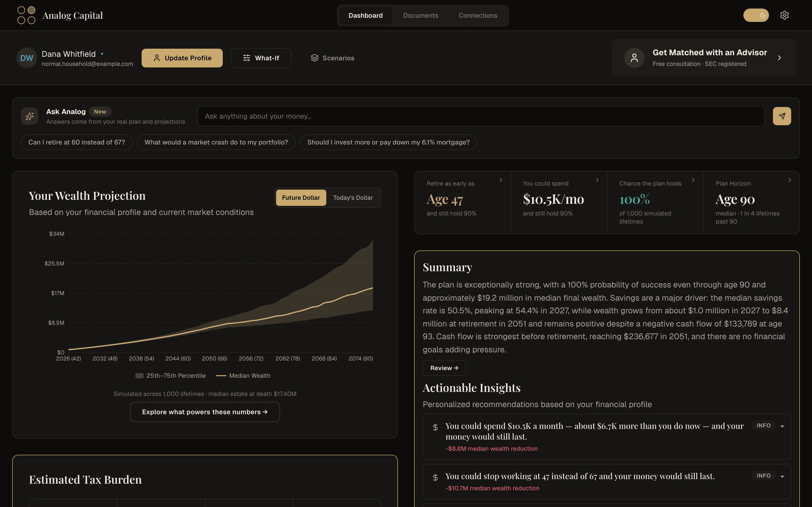Click the Median Wealth legend swatch
Viewport: 812px width, 507px height.
[x=221, y=375]
